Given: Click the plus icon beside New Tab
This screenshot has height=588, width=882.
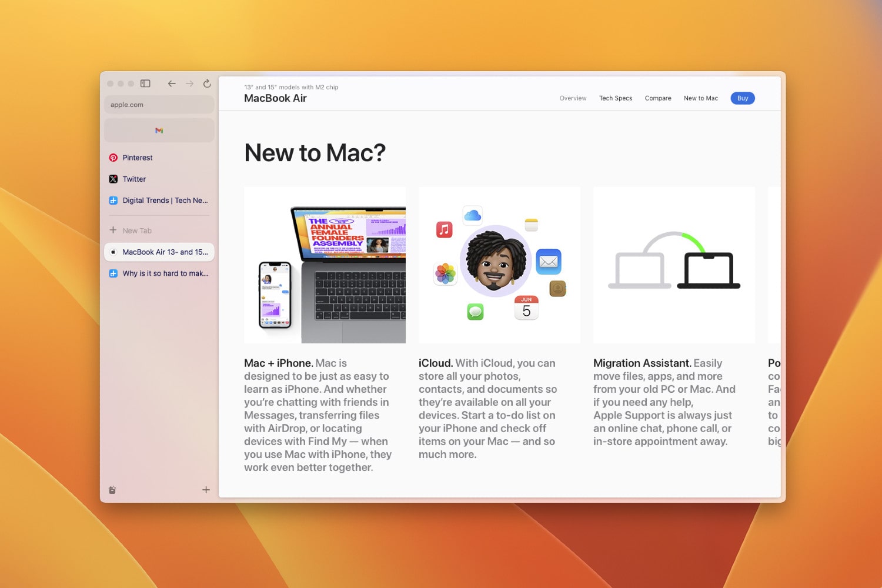Looking at the screenshot, I should click(113, 230).
